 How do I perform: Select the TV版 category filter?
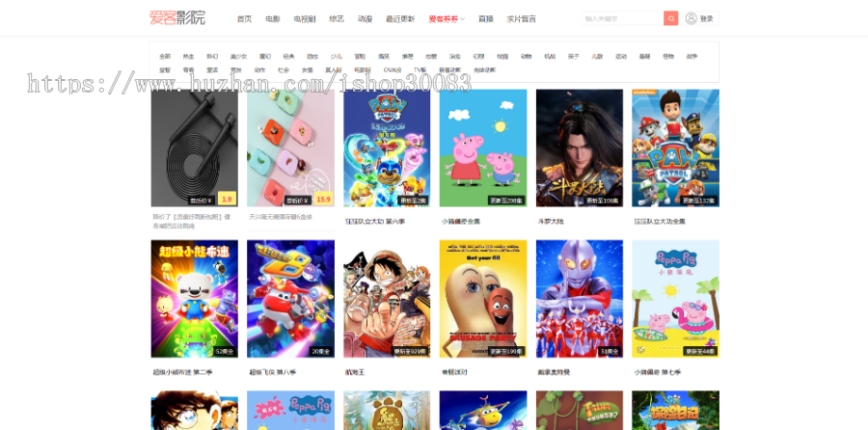click(x=420, y=70)
